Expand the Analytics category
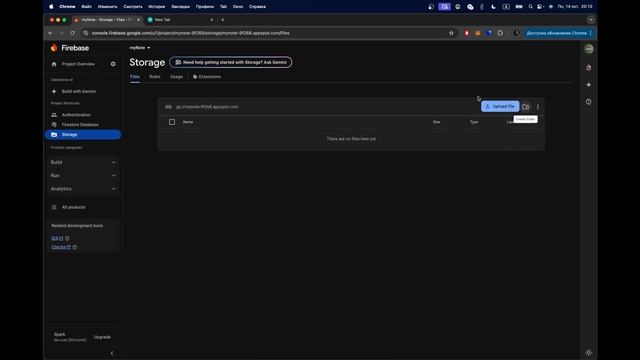The width and height of the screenshot is (640, 360). 83,189
